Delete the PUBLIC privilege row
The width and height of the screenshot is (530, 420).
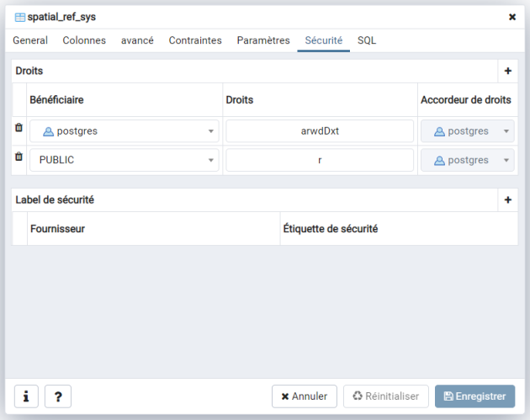click(x=19, y=157)
